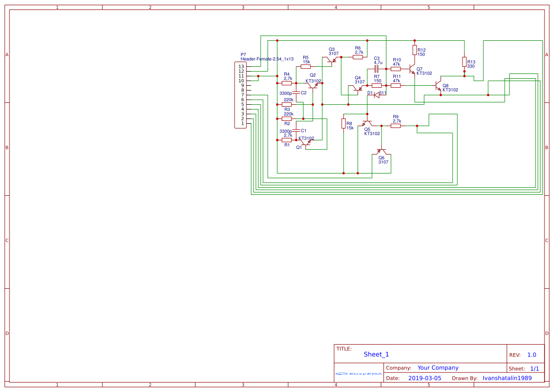Click pin 13 of header P7
Image resolution: width=554 pixels, height=392 pixels.
point(241,66)
